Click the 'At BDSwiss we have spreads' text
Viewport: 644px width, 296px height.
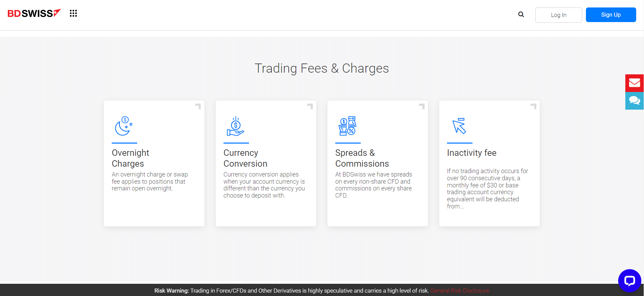(x=374, y=185)
